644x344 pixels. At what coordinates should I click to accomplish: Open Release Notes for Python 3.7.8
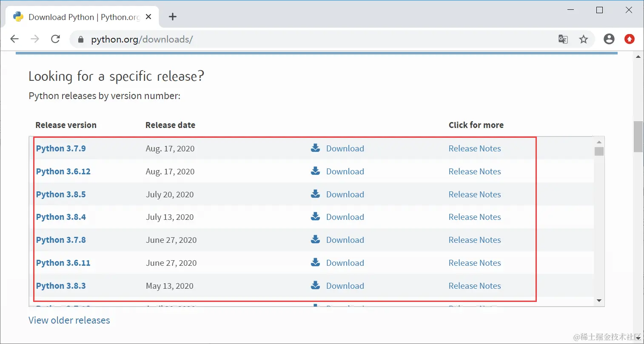[x=475, y=240]
